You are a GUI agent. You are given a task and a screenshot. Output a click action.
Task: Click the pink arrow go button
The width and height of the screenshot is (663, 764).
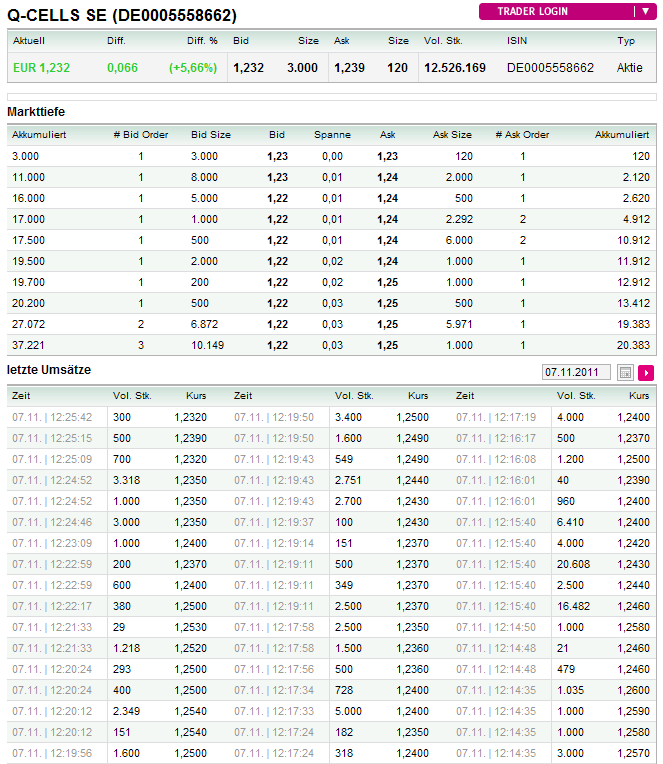[646, 372]
